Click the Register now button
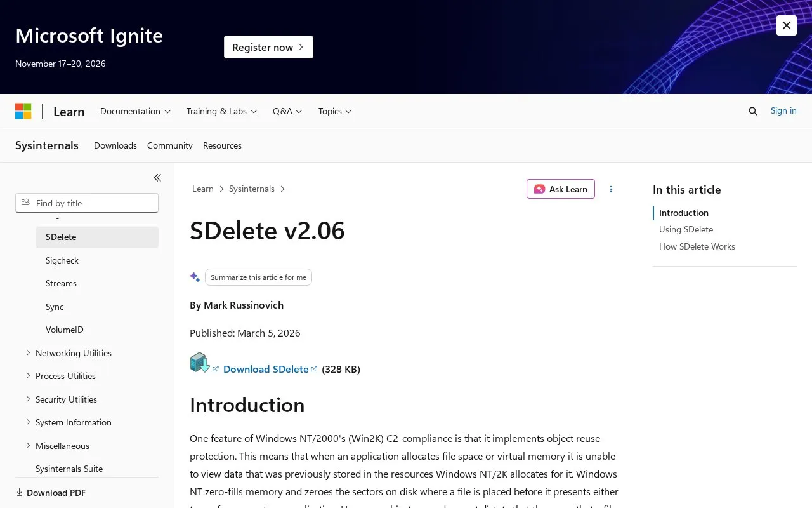Image resolution: width=812 pixels, height=508 pixels. pyautogui.click(x=268, y=47)
